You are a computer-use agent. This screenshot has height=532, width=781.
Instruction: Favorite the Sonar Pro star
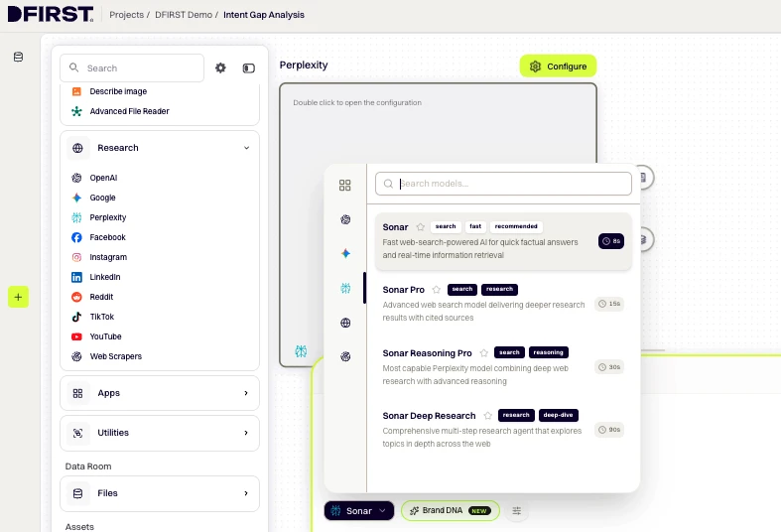(437, 290)
